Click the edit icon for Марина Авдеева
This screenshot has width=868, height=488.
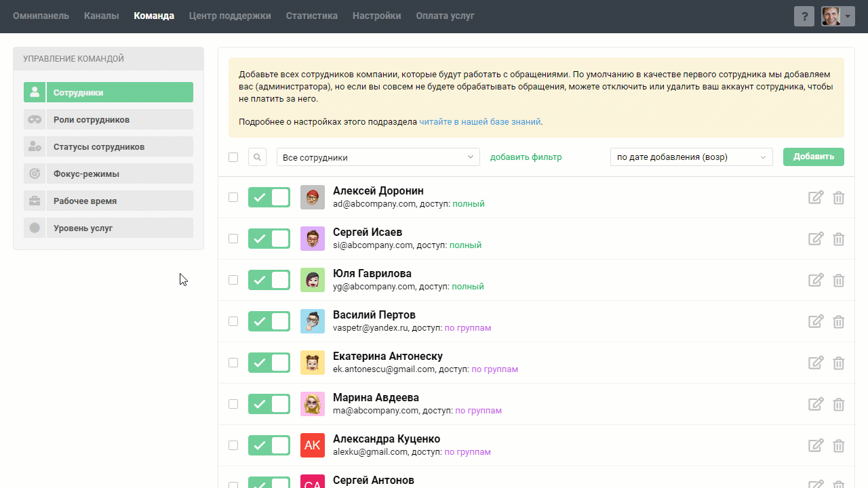click(816, 404)
